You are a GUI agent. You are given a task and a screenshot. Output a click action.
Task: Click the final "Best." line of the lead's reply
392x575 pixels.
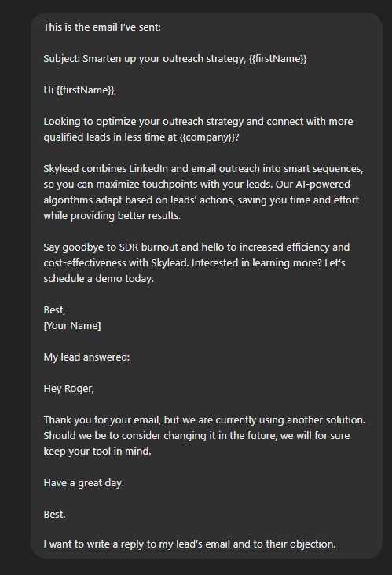click(54, 515)
